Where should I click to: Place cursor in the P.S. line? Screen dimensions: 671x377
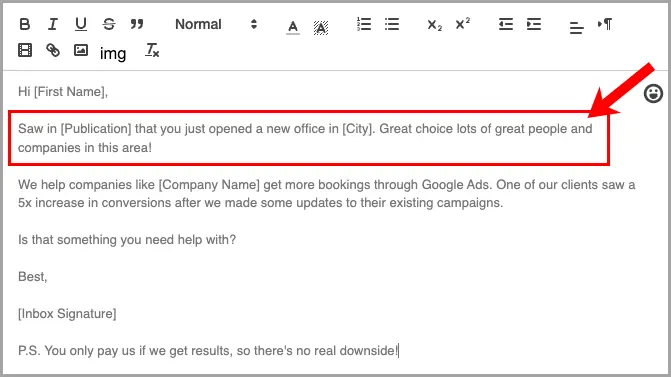(x=208, y=351)
